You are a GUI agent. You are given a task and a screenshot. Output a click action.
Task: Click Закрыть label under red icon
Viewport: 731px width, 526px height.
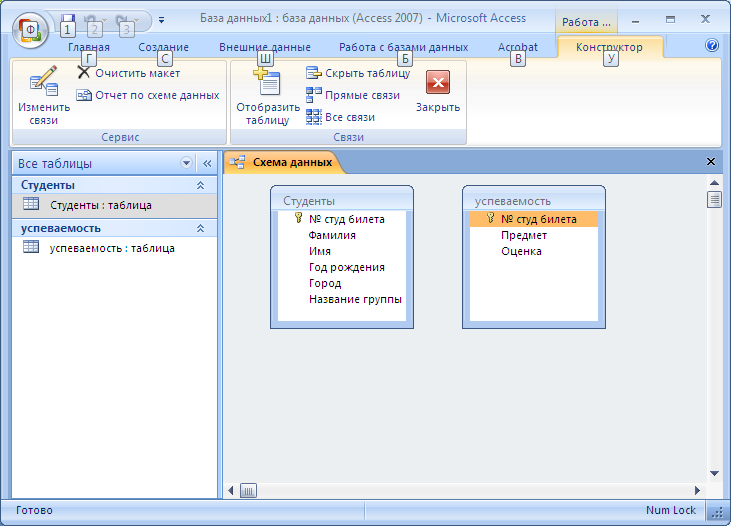click(438, 107)
